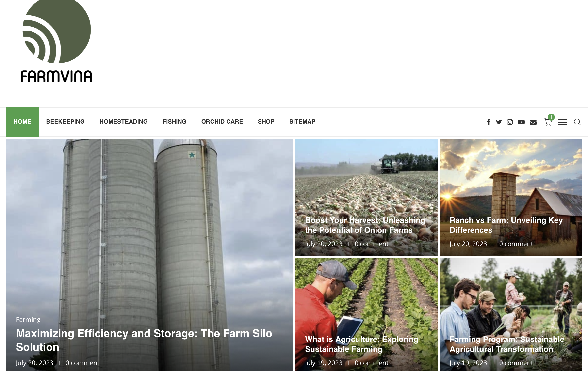Open the Beekeeping menu item
The image size is (588, 371).
tap(65, 122)
